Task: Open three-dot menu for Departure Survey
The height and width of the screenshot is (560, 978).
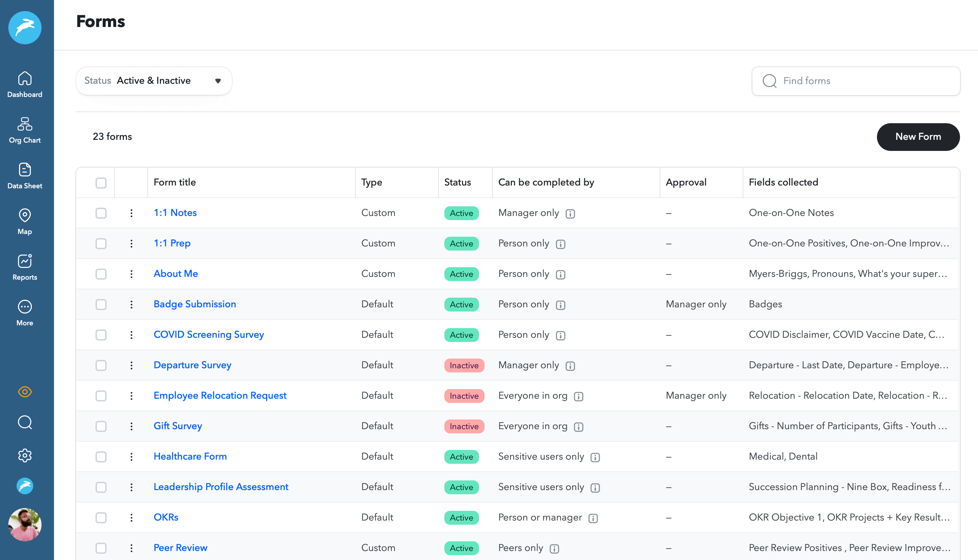Action: click(132, 365)
